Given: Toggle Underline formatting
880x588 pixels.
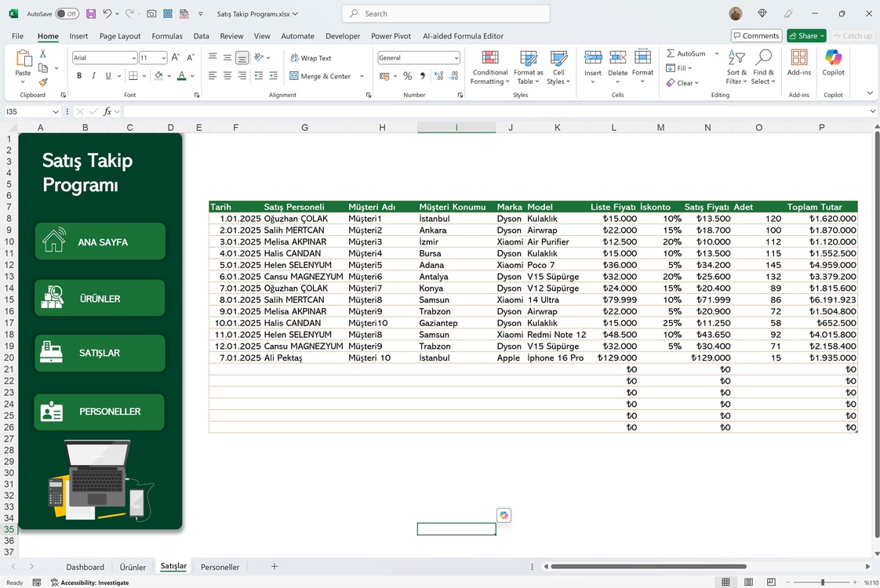Looking at the screenshot, I should 107,76.
